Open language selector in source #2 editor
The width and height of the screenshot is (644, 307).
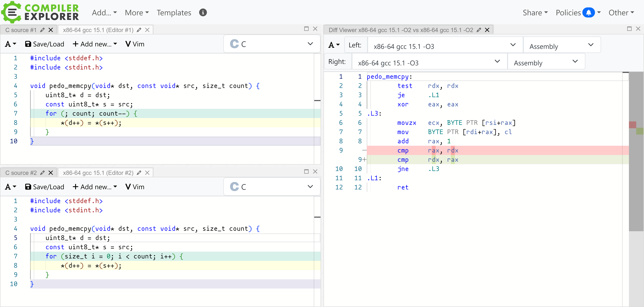(x=272, y=187)
